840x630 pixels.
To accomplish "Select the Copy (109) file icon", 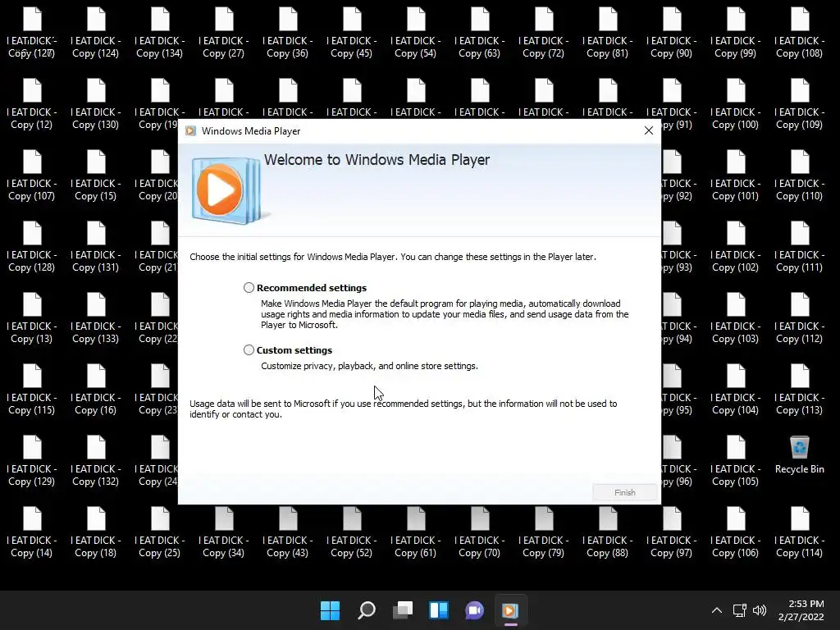I will 800,104.
